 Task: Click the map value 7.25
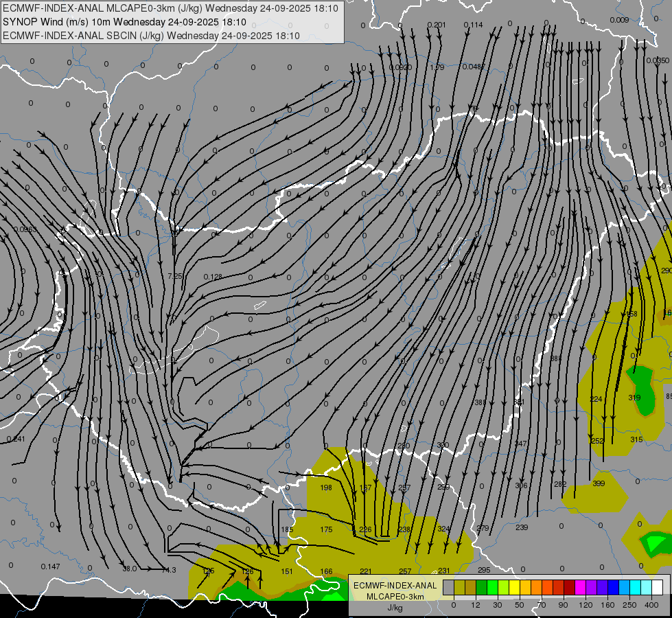click(175, 276)
